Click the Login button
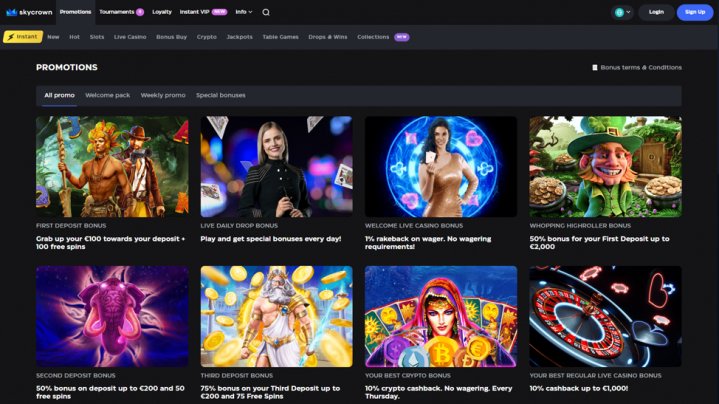Viewport: 719px width, 404px height. 656,12
